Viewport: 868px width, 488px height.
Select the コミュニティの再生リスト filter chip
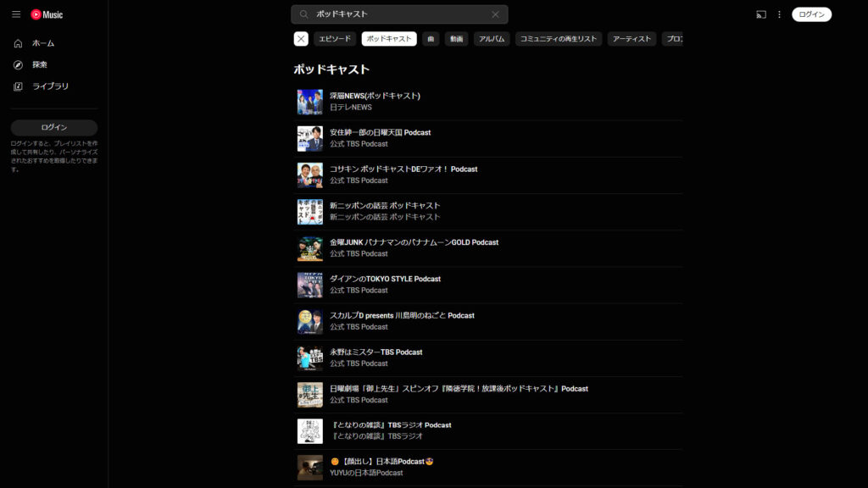[559, 39]
